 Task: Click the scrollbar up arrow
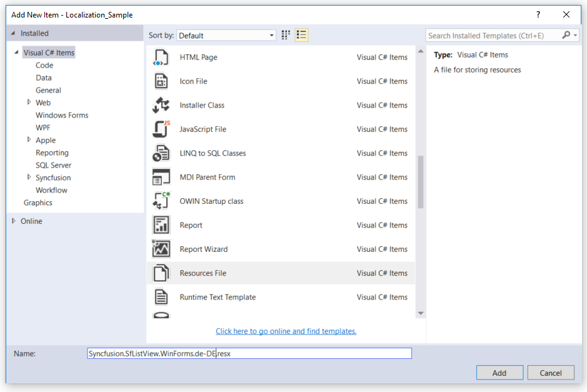[x=421, y=51]
